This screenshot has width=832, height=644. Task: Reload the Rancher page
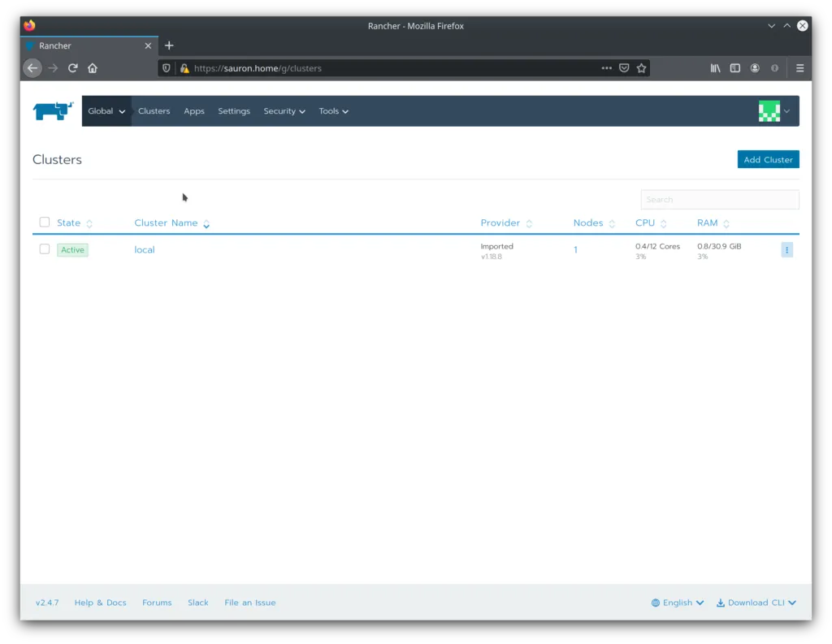pos(72,68)
